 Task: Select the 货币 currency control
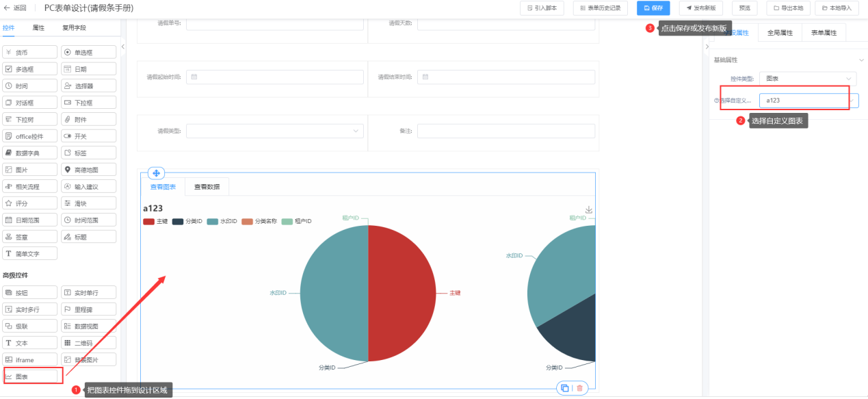pyautogui.click(x=29, y=52)
